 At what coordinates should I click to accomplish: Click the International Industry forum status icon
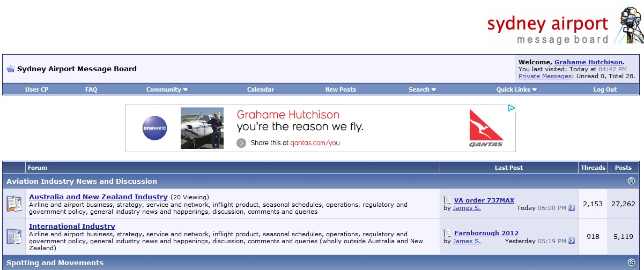[13, 236]
